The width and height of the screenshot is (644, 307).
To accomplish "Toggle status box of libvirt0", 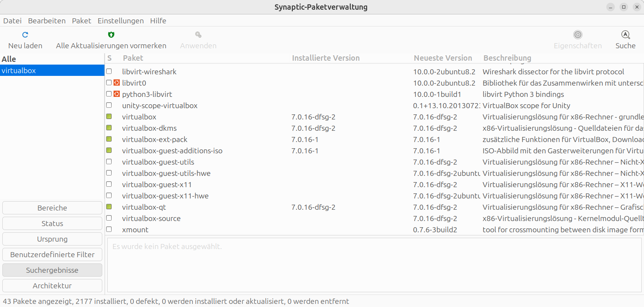I will pyautogui.click(x=109, y=82).
